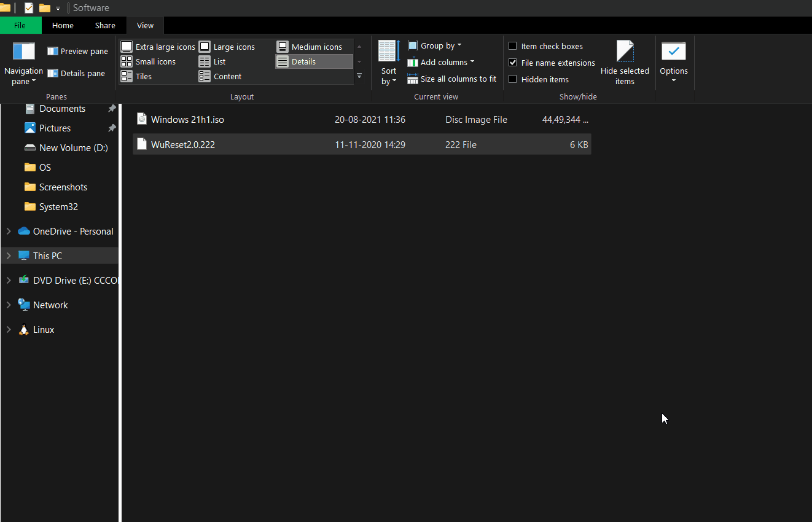This screenshot has width=812, height=522.
Task: Expand the DVD Drive (E:) node
Action: (9, 281)
